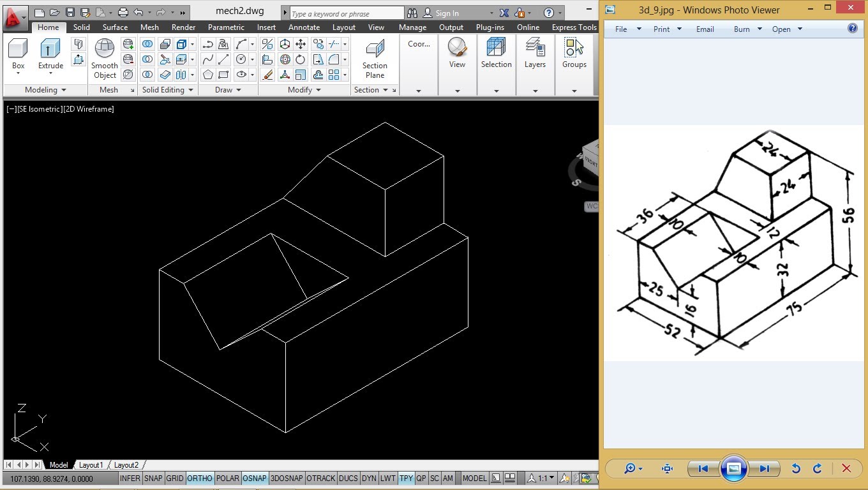Switch to the Solid ribbon tab
This screenshot has width=868, height=490.
pyautogui.click(x=81, y=27)
